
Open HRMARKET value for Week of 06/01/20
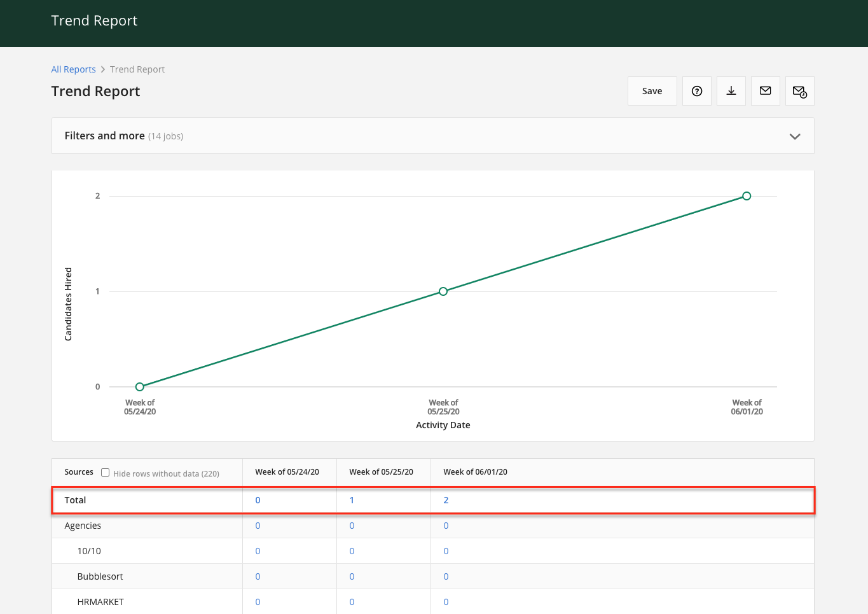446,602
